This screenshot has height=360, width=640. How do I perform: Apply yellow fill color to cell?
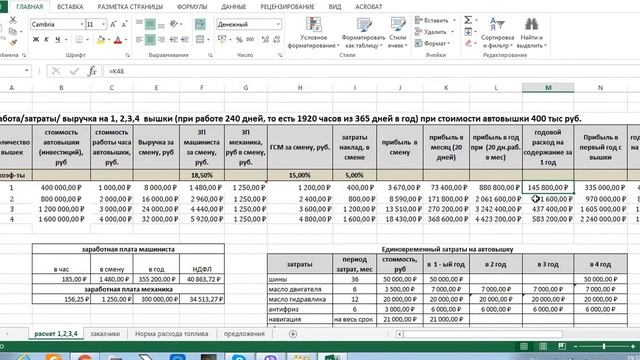(100, 40)
